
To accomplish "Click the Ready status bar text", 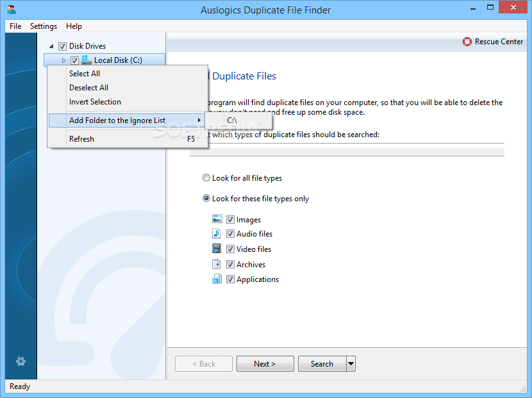I will 20,386.
